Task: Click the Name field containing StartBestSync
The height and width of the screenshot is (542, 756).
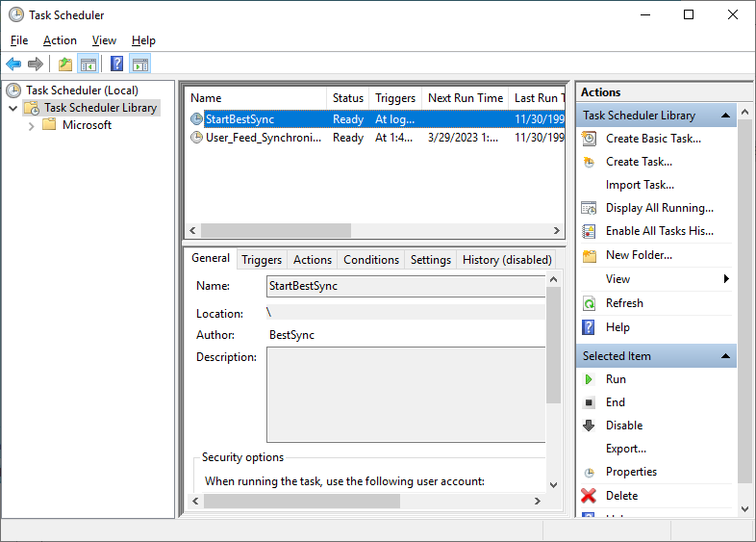Action: [x=406, y=286]
